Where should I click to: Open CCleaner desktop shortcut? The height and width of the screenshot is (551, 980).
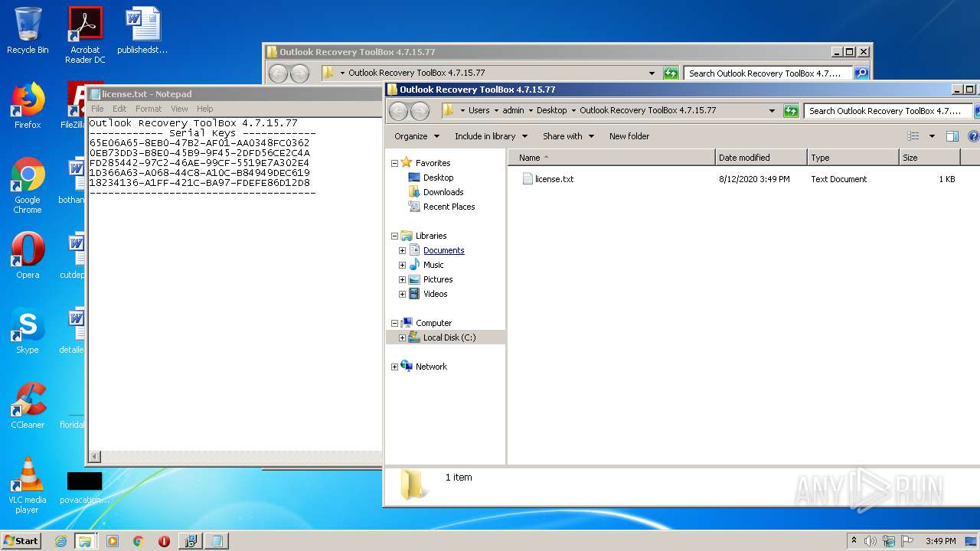coord(28,406)
